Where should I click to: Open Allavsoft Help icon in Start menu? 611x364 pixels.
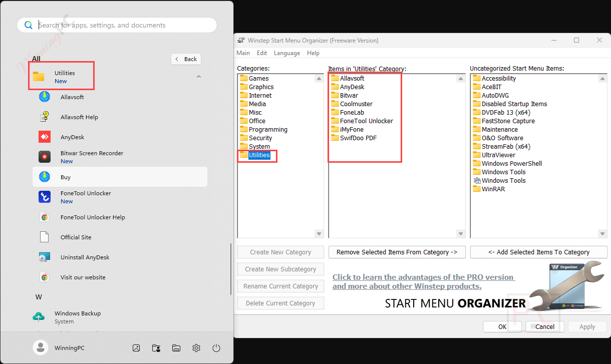pos(45,117)
